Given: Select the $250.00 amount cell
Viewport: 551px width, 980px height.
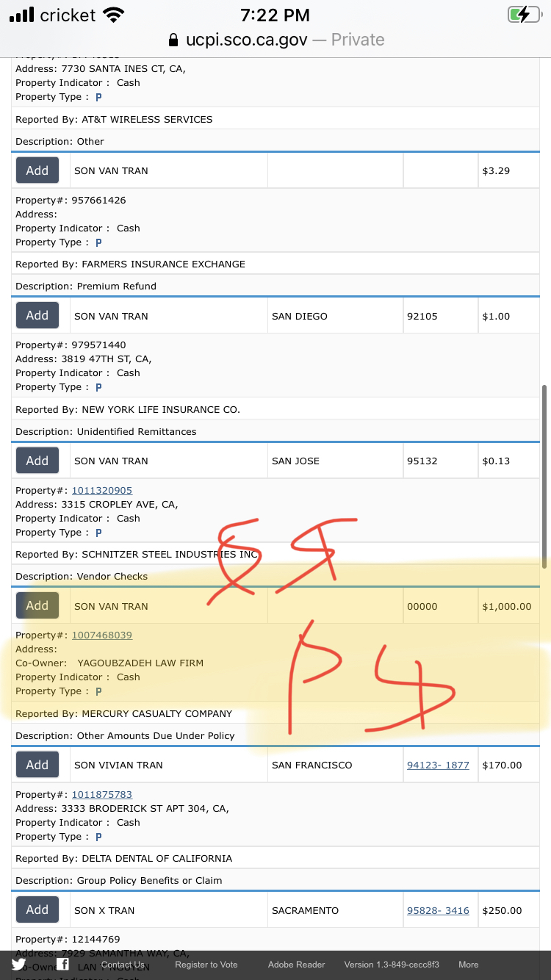Looking at the screenshot, I should [508, 910].
